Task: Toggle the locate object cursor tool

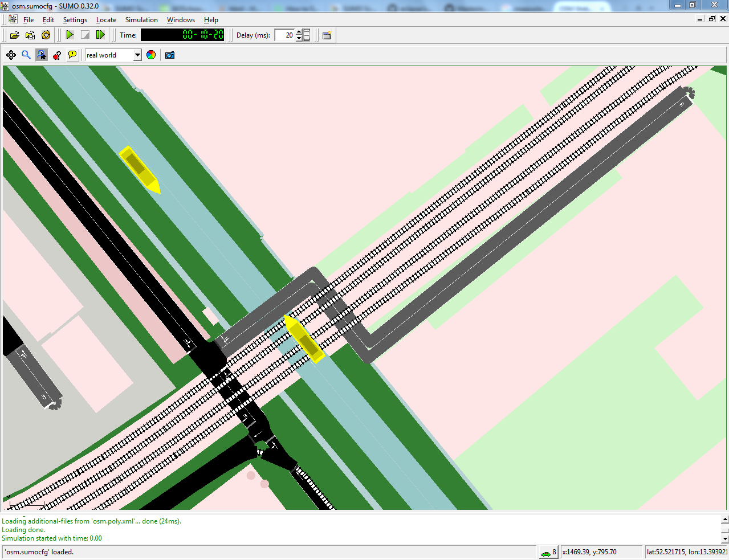Action: click(x=42, y=55)
